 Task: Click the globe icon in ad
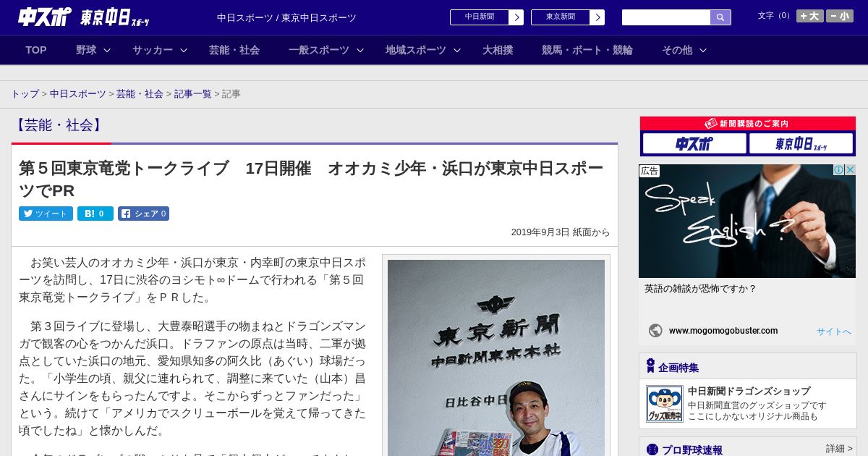[x=655, y=331]
